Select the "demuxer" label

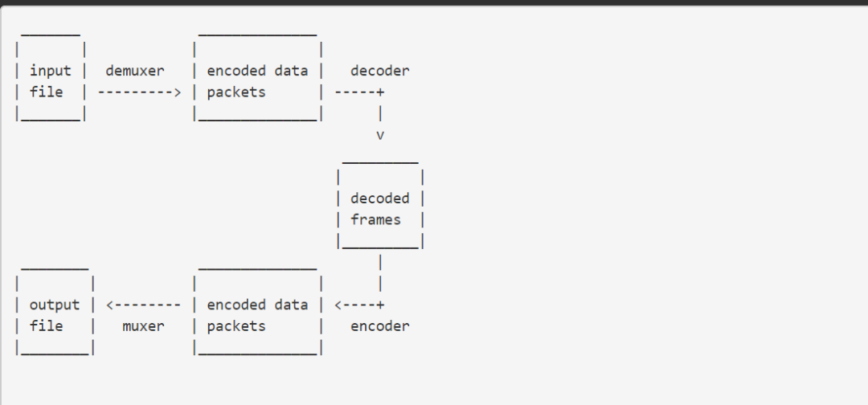pyautogui.click(x=134, y=71)
